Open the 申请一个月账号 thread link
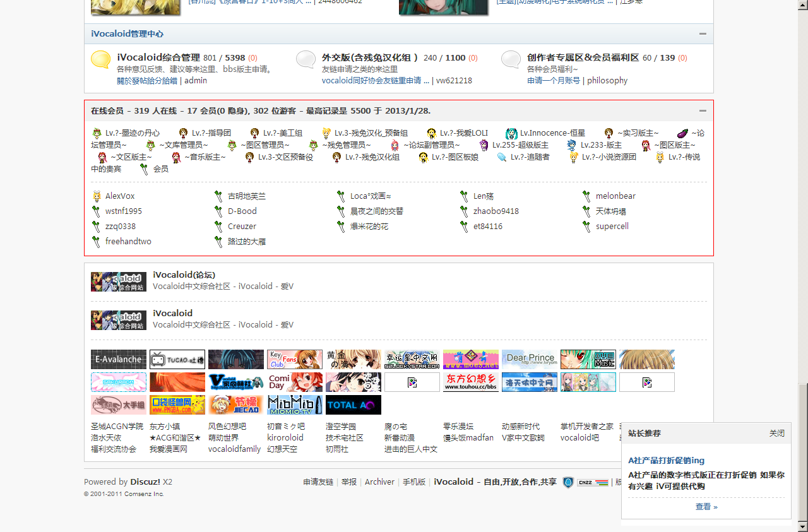The image size is (808, 532). (x=554, y=81)
